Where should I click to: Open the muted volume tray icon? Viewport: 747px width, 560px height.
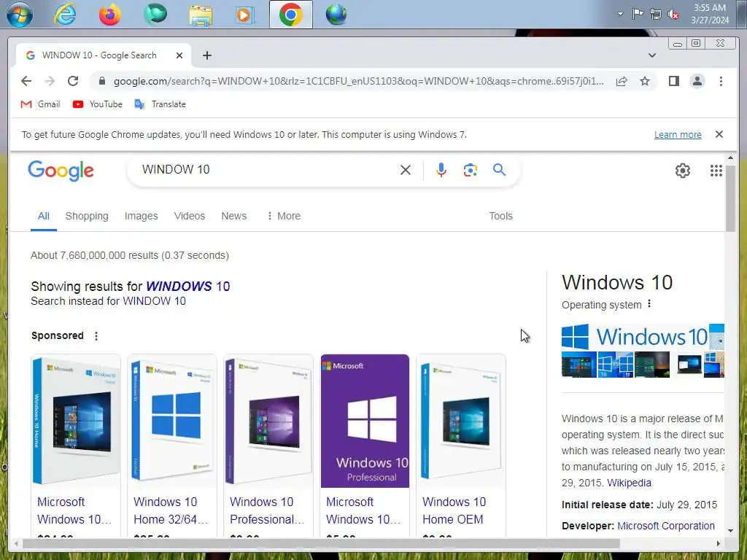click(673, 15)
